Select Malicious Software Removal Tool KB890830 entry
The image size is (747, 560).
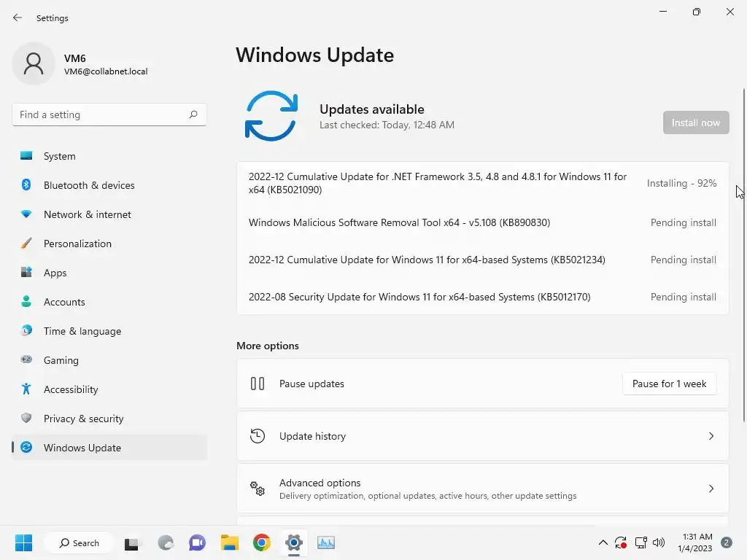coord(399,222)
